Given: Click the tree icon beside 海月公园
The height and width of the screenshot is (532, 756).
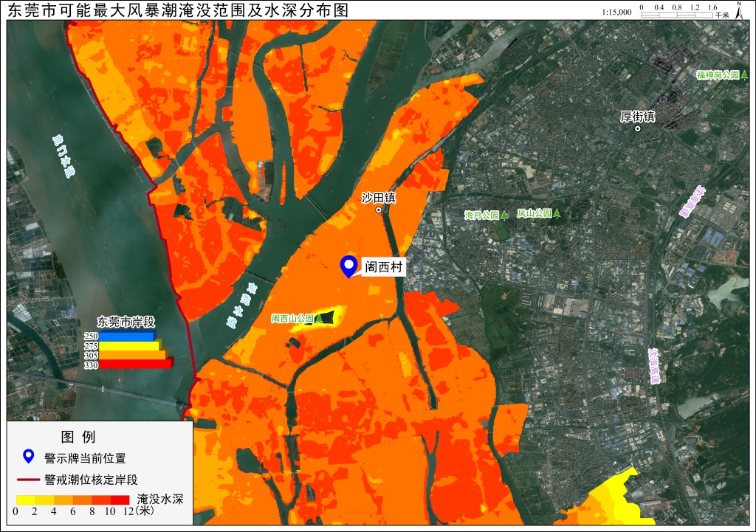Looking at the screenshot, I should pyautogui.click(x=504, y=215).
